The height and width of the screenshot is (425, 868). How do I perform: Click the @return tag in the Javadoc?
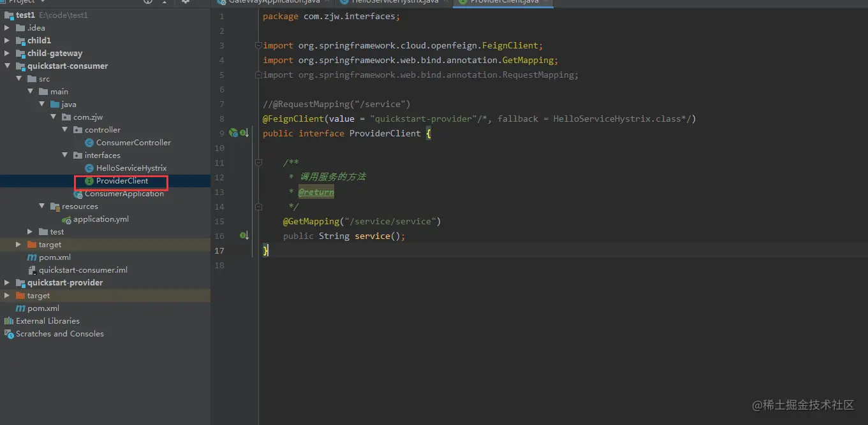[316, 192]
